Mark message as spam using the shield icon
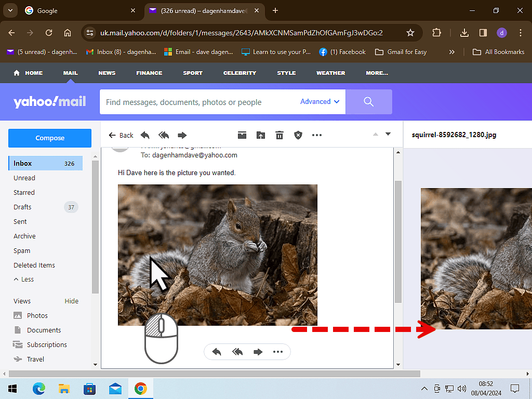Screen dimensions: 532x399 point(298,135)
